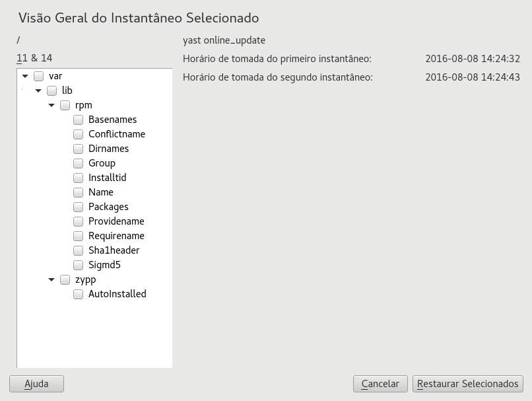Select the Requirename file entry
The height and width of the screenshot is (401, 532).
coord(116,236)
